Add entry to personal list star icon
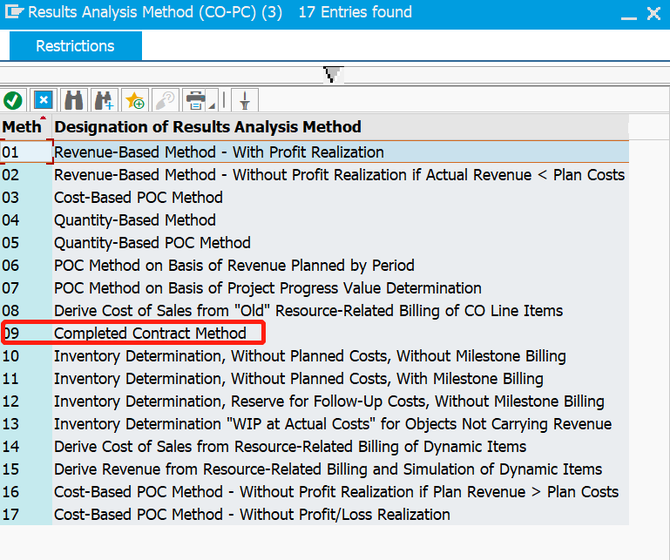This screenshot has width=670, height=560. 135,101
